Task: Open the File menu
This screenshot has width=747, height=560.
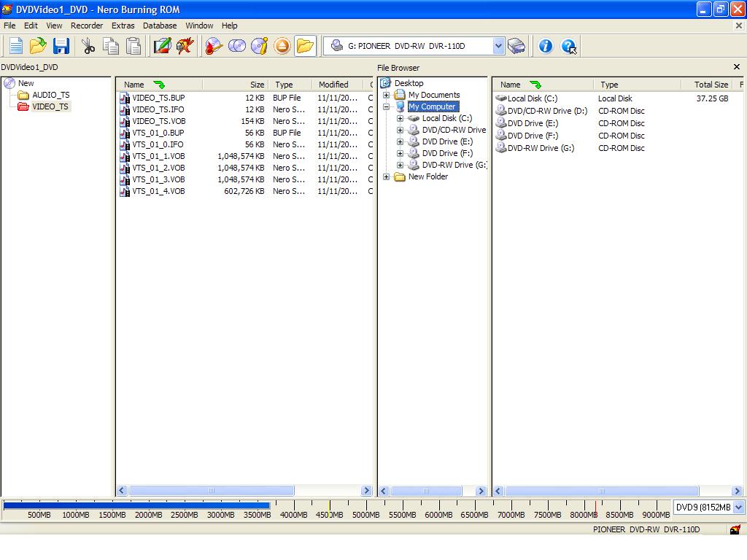Action: pos(9,26)
